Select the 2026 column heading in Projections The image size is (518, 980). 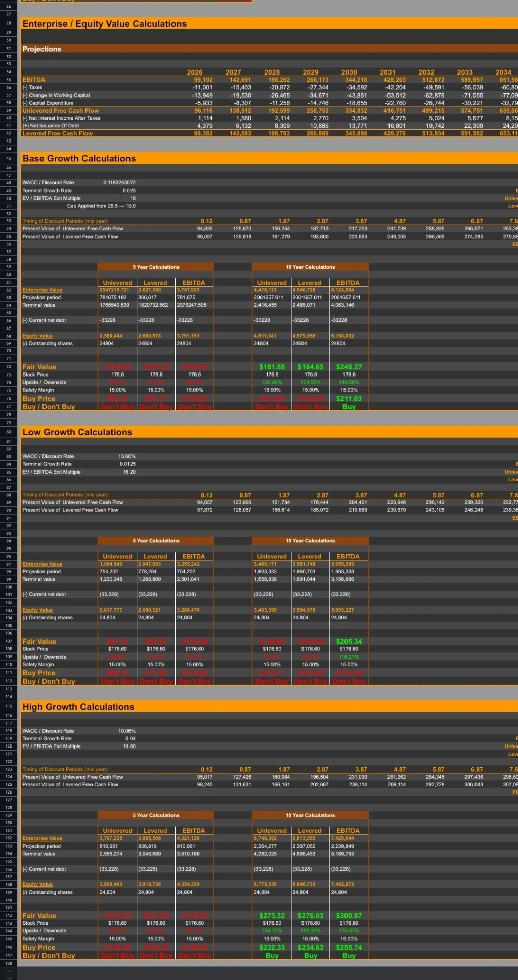pos(195,72)
